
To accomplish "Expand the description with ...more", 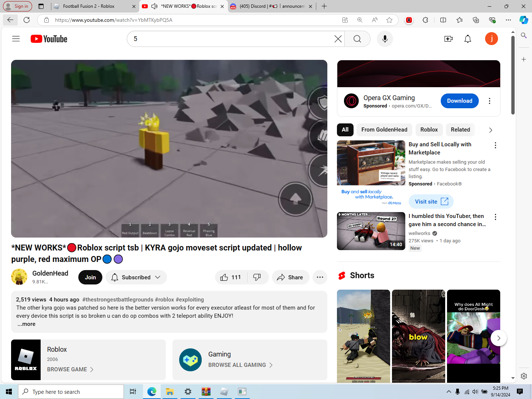I will 26,324.
